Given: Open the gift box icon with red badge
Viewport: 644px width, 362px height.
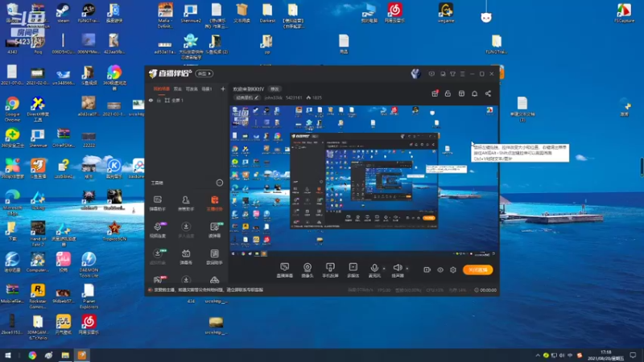Looking at the screenshot, I should tap(435, 93).
